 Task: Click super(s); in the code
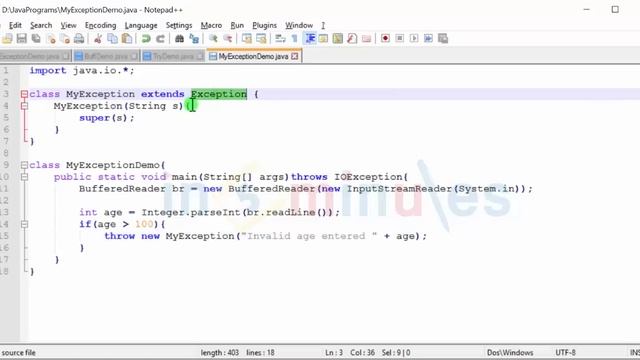point(107,118)
